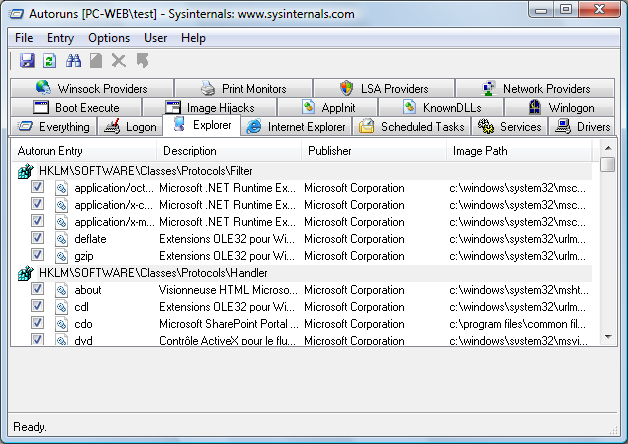Open the Options menu
Viewport: 628px width, 444px height.
point(109,38)
